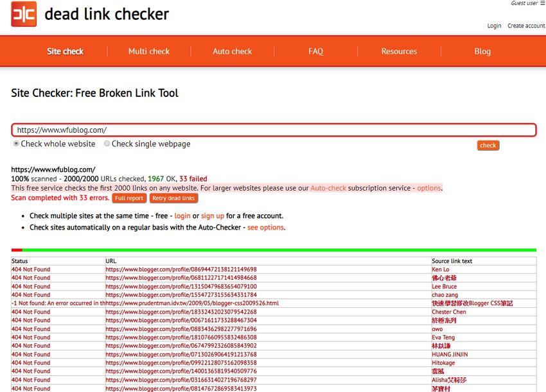Open the Multi check tab
546x392 pixels.
click(x=149, y=51)
